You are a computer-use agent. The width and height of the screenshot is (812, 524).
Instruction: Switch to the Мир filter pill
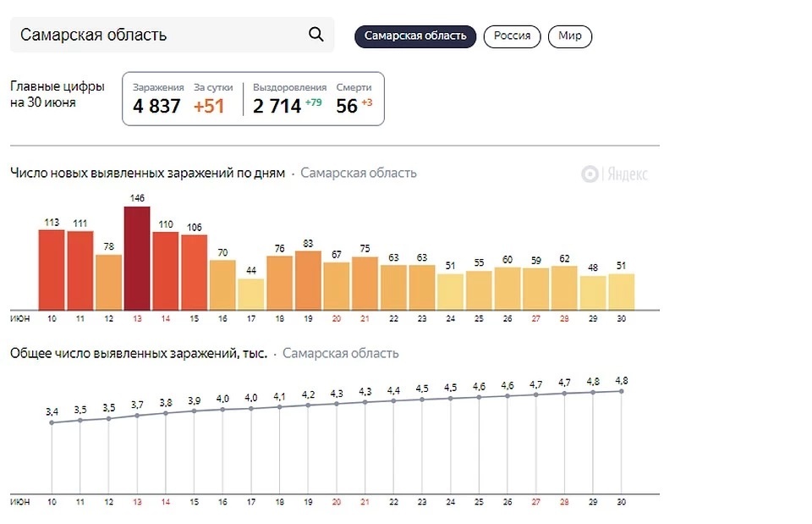point(569,36)
